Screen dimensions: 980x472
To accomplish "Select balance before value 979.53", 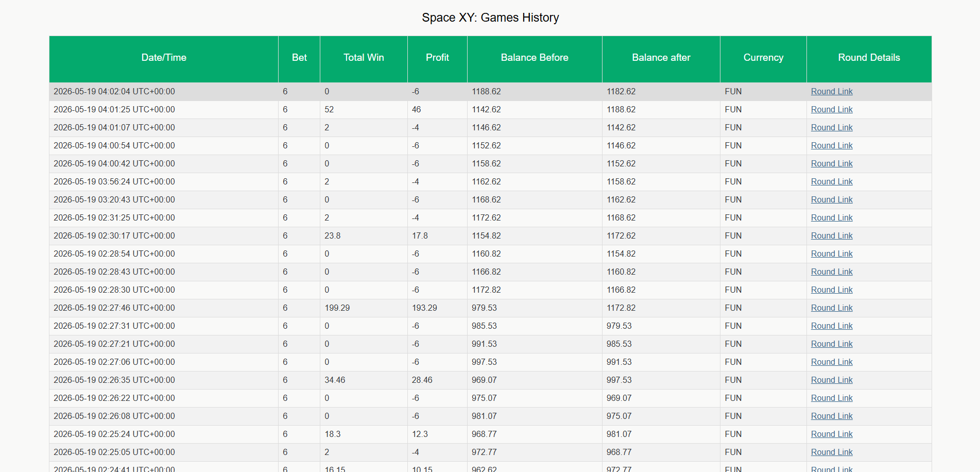I will (x=484, y=308).
